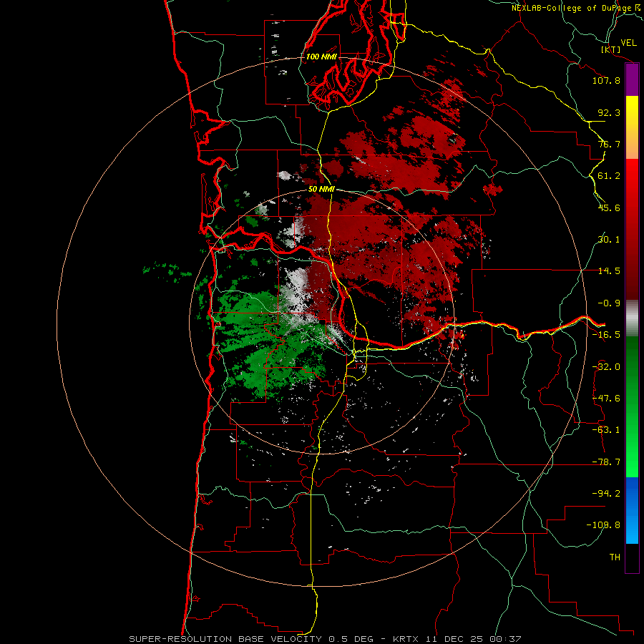Click the TH legend label

click(x=615, y=557)
